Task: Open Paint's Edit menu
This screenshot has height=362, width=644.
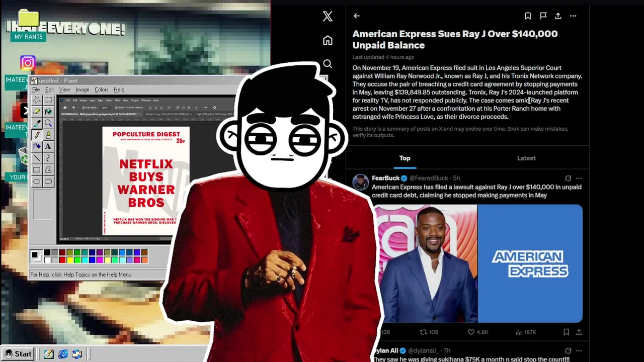Action: point(49,89)
